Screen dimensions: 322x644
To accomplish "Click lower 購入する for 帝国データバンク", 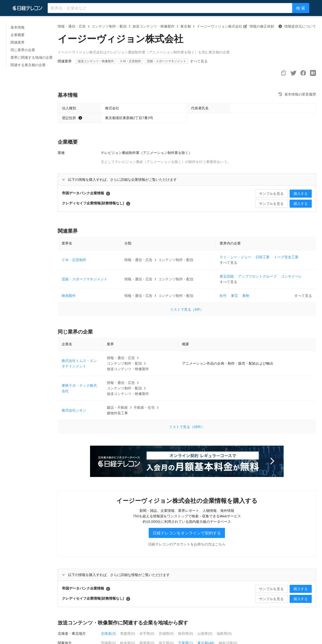I will click(x=301, y=589).
